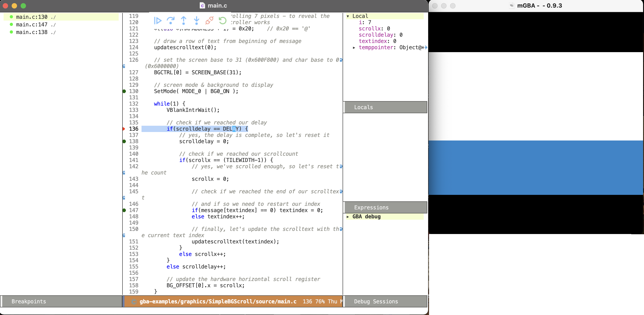The width and height of the screenshot is (644, 315).
Task: Expand the temppointer variable
Action: click(354, 47)
